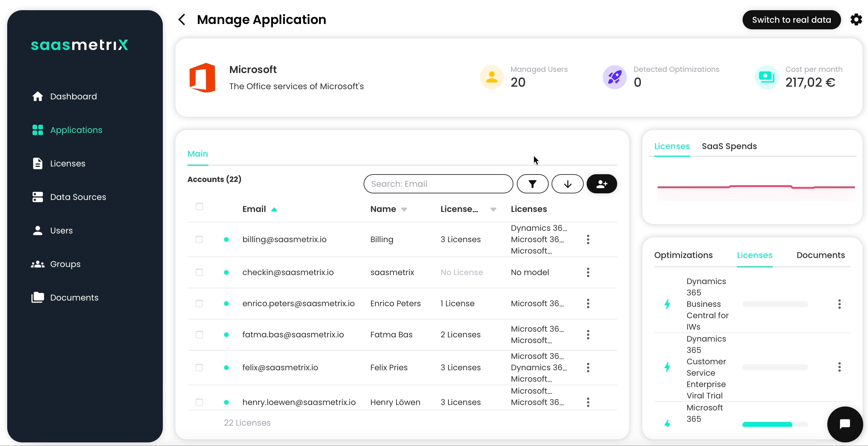Tick the select-all accounts header checkbox
The width and height of the screenshot is (868, 446).
click(199, 207)
